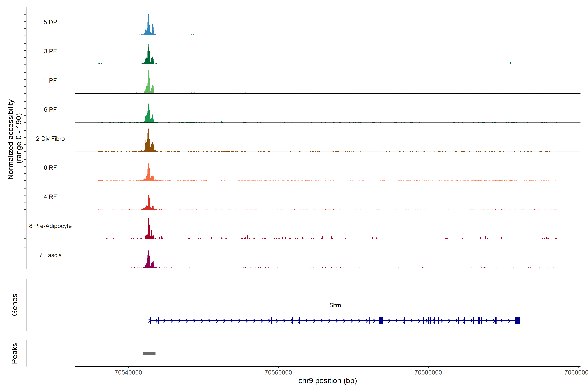Click the 6 PF track label
Image resolution: width=588 pixels, height=392 pixels.
pyautogui.click(x=50, y=109)
